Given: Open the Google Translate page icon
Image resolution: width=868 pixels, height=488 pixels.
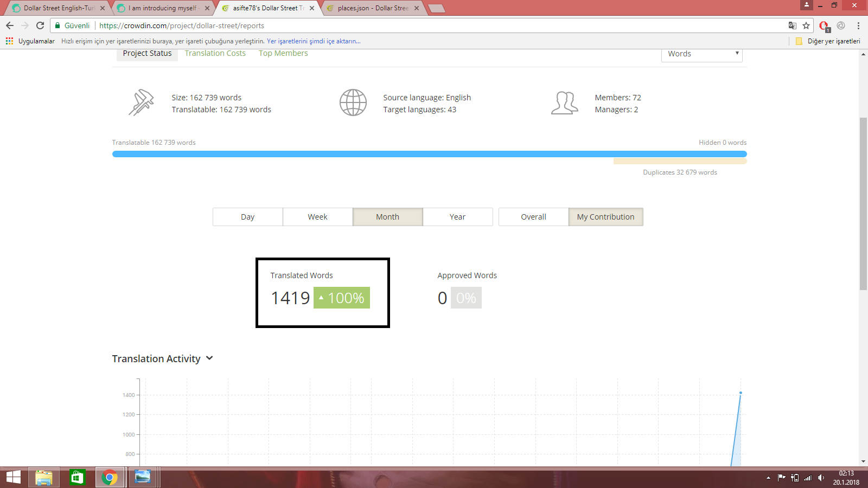Looking at the screenshot, I should point(793,25).
